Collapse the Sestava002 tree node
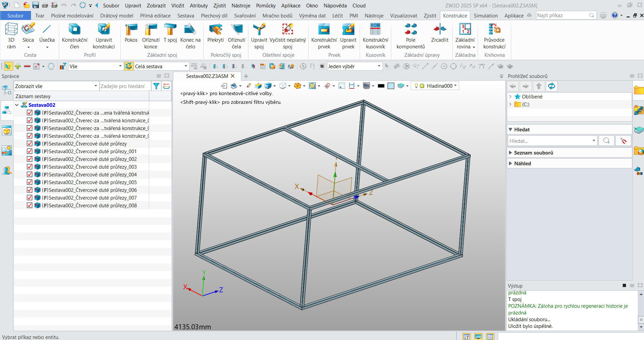The image size is (644, 340). point(17,105)
